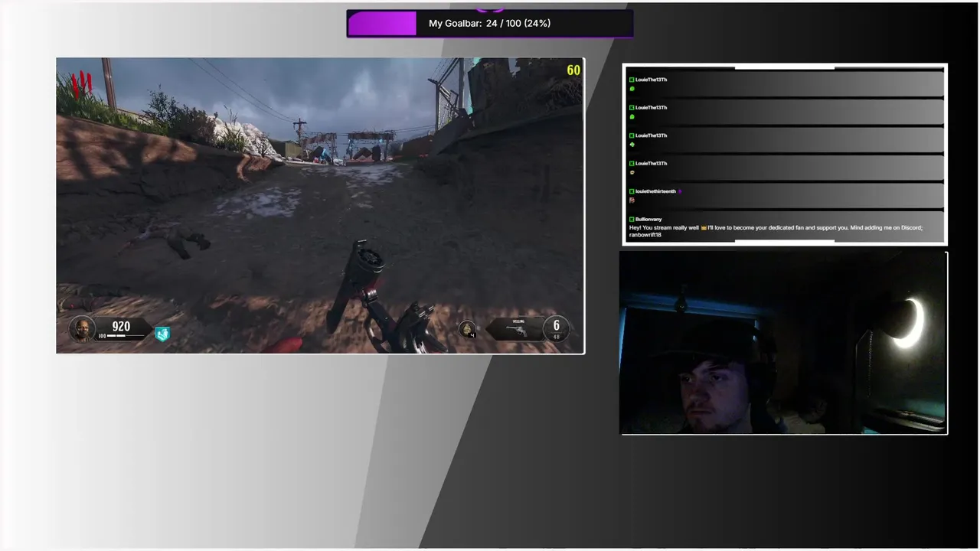The height and width of the screenshot is (551, 980).
Task: Click the 'My Goalbar: 24 / 100 (24%)' text
Action: click(x=489, y=24)
